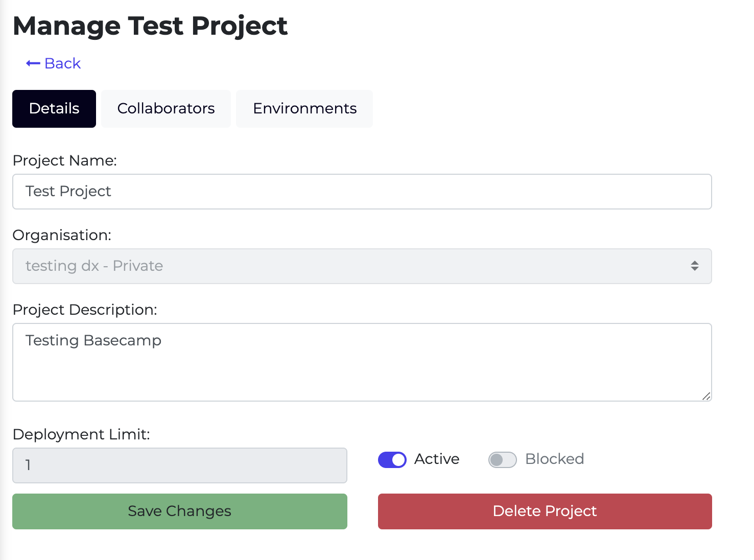Select the Details tab
This screenshot has height=560, width=754.
click(x=54, y=109)
